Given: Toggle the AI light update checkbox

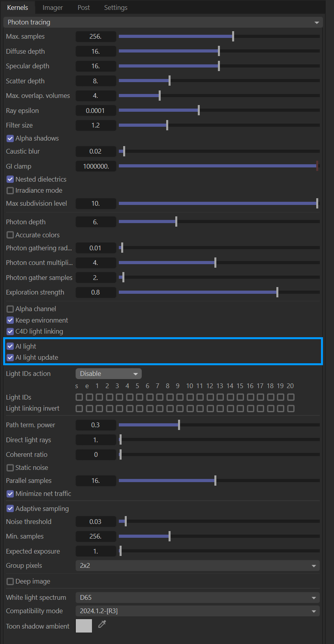Looking at the screenshot, I should [x=10, y=358].
